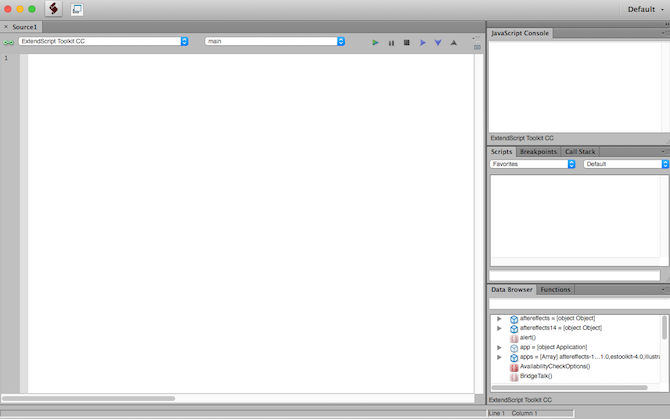Switch to the Breakpoints tab
The width and height of the screenshot is (670, 419).
(538, 152)
